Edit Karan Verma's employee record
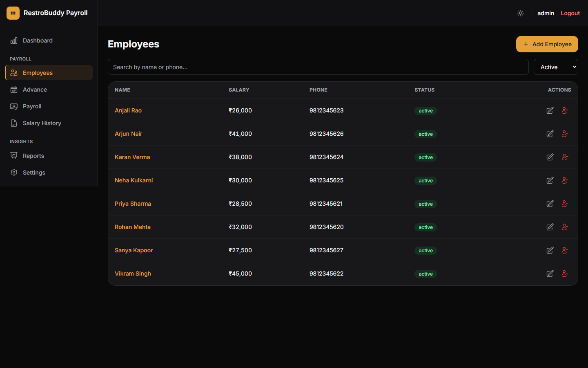Screen dimensions: 588x368 click(x=550, y=157)
